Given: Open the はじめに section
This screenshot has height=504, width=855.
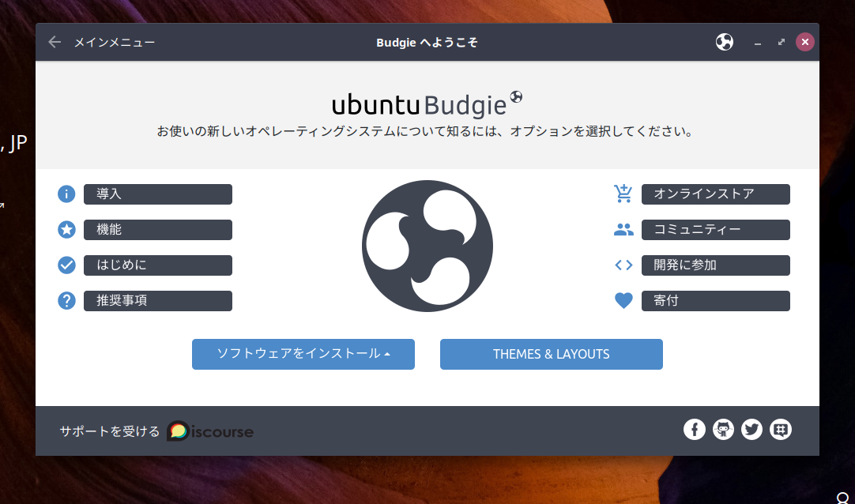Looking at the screenshot, I should pyautogui.click(x=158, y=265).
